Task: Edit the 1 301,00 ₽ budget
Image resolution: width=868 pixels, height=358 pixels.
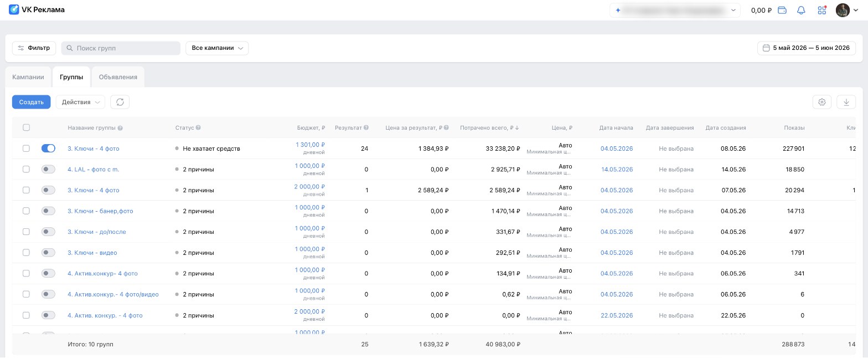Action: tap(310, 145)
